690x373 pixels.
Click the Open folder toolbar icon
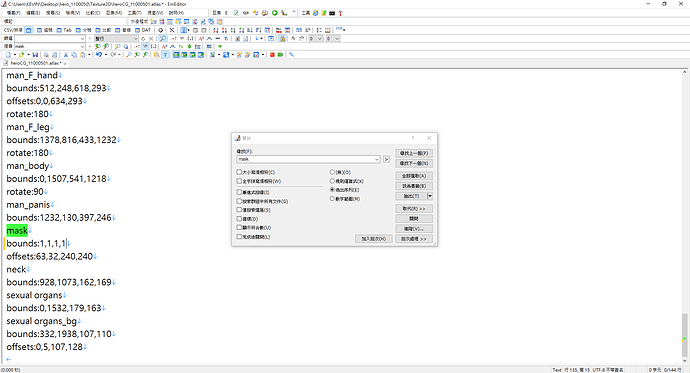pyautogui.click(x=21, y=55)
